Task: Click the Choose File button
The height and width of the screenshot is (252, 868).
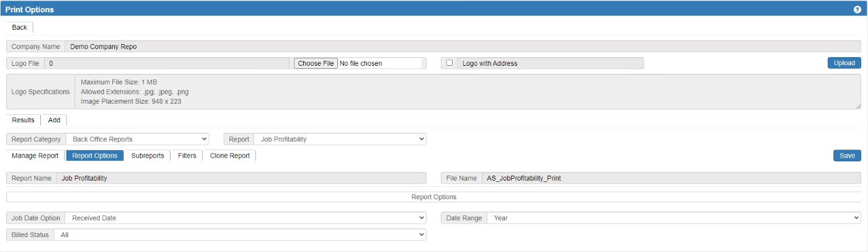Action: point(316,63)
